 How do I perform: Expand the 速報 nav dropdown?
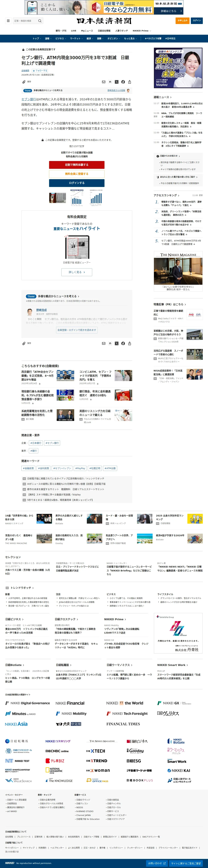(x=48, y=38)
